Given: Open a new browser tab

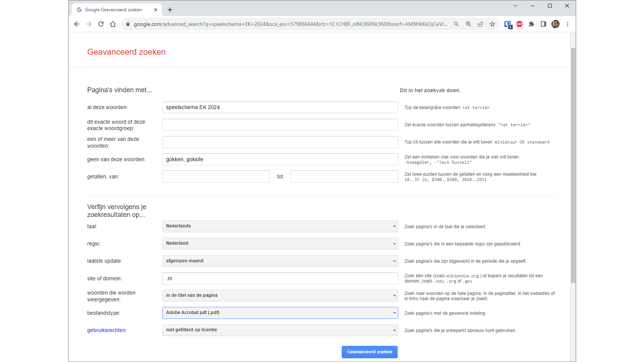Looking at the screenshot, I should tap(170, 10).
